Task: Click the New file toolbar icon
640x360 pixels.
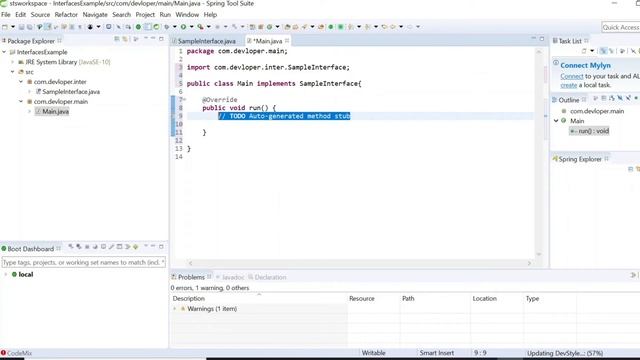Action: pyautogui.click(x=4, y=27)
